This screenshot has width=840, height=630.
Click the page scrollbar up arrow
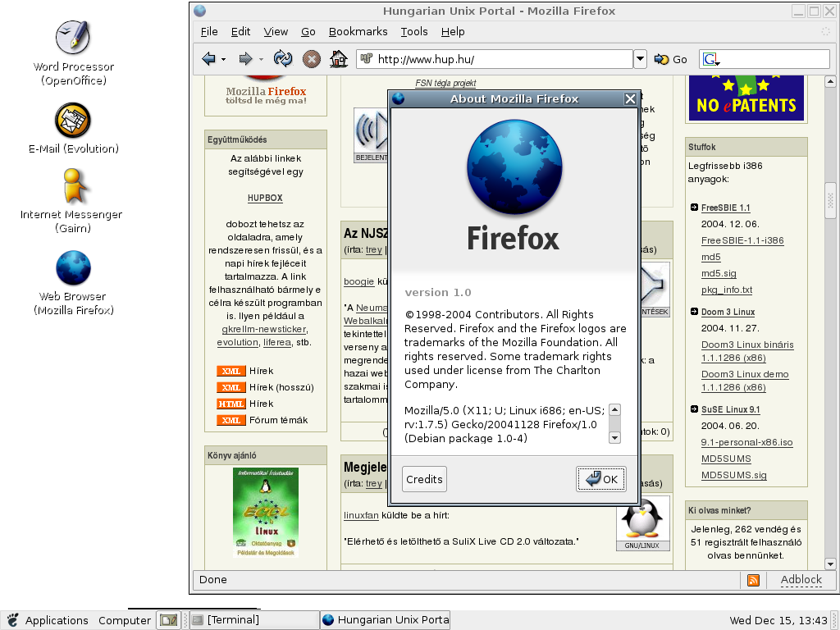click(830, 82)
